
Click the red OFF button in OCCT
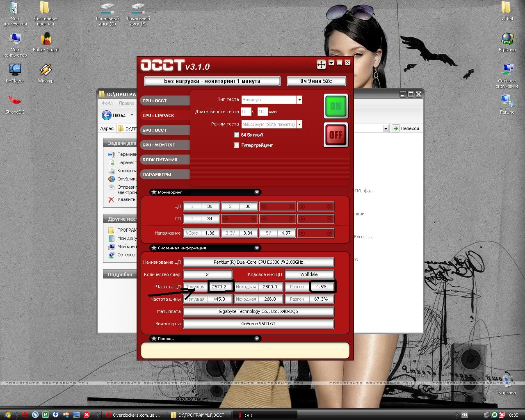tap(336, 135)
